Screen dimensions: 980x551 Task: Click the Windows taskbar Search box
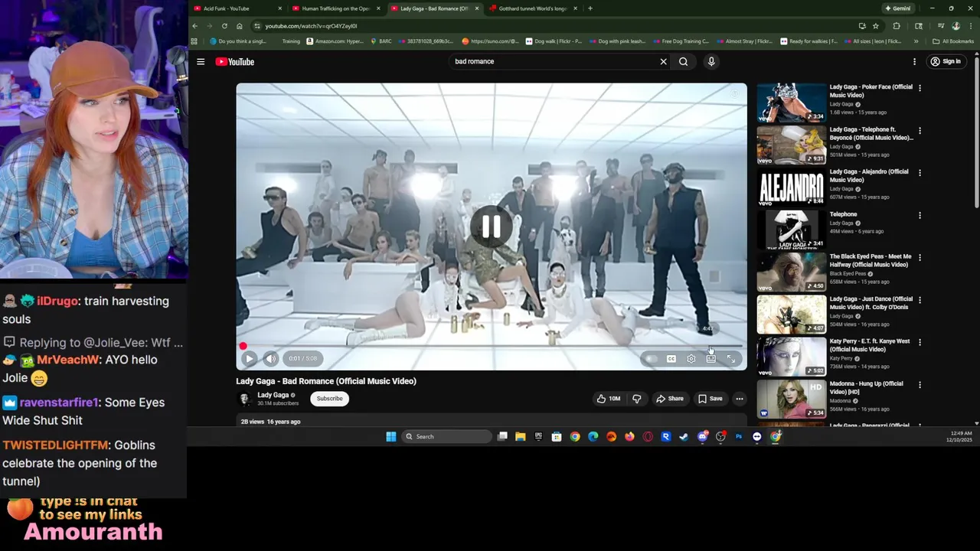tap(448, 436)
